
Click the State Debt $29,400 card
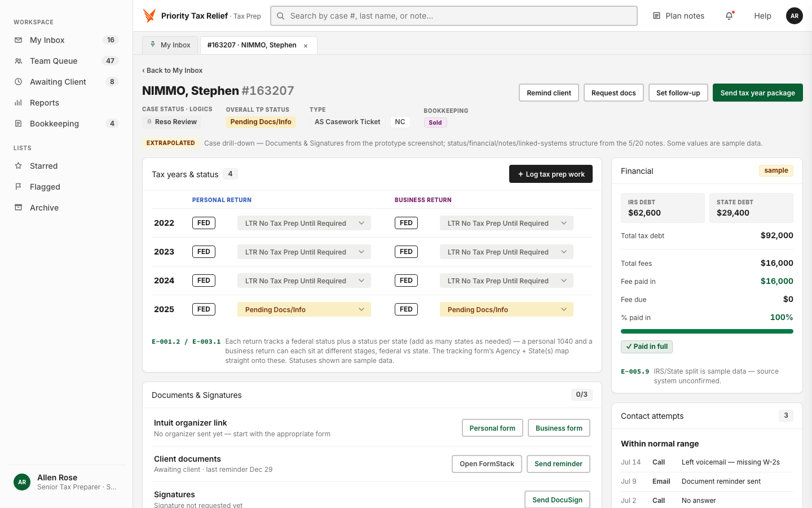coord(751,208)
